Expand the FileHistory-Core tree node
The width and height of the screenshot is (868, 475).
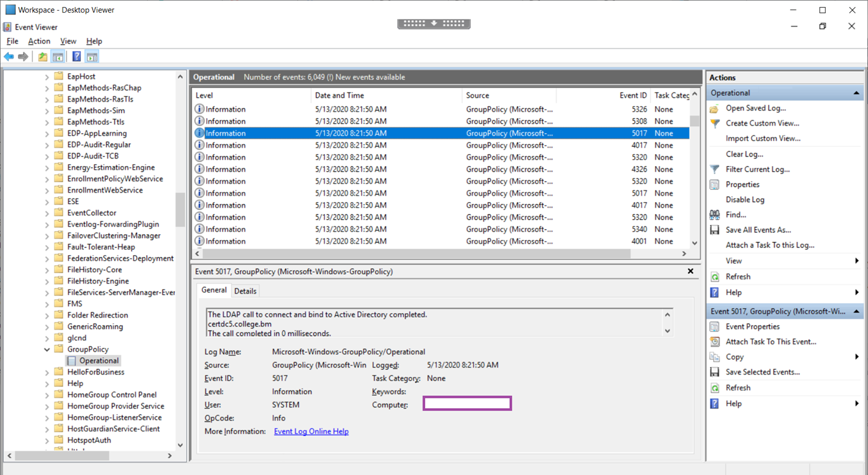click(47, 270)
